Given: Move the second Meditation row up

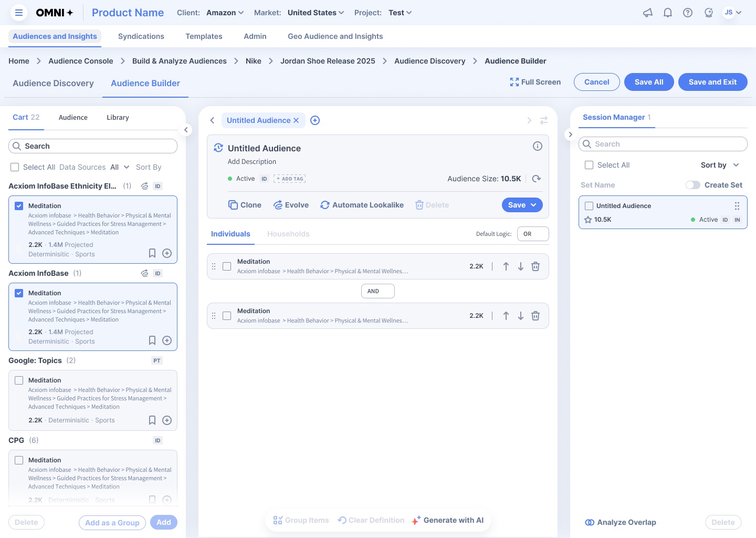Looking at the screenshot, I should (506, 316).
